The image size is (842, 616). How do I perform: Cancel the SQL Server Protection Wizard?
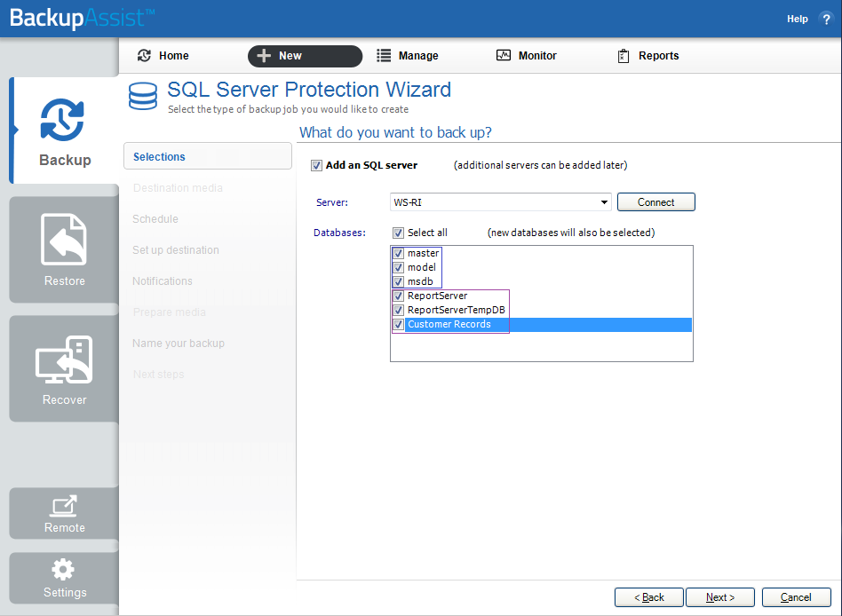coord(797,597)
